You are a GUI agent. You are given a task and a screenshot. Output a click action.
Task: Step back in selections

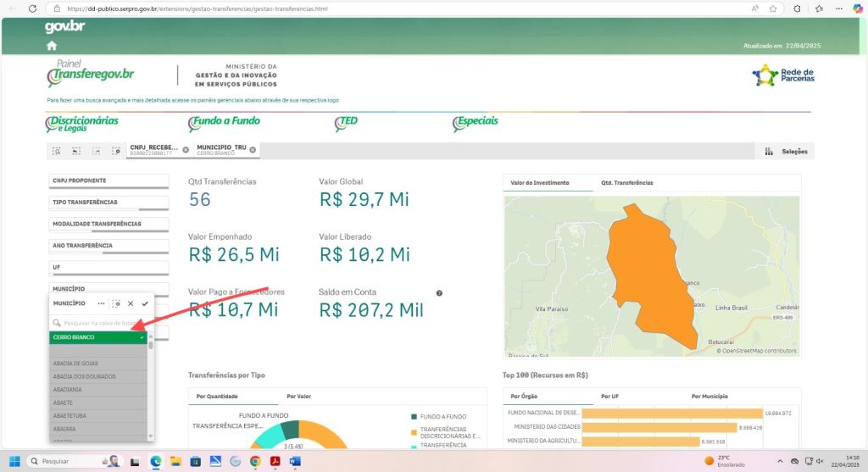76,151
